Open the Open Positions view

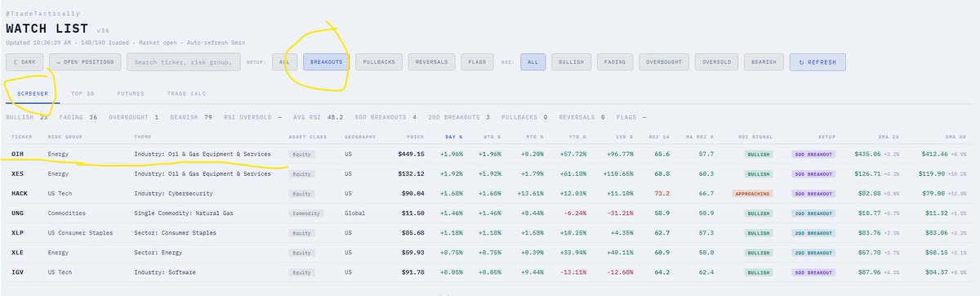[x=86, y=62]
